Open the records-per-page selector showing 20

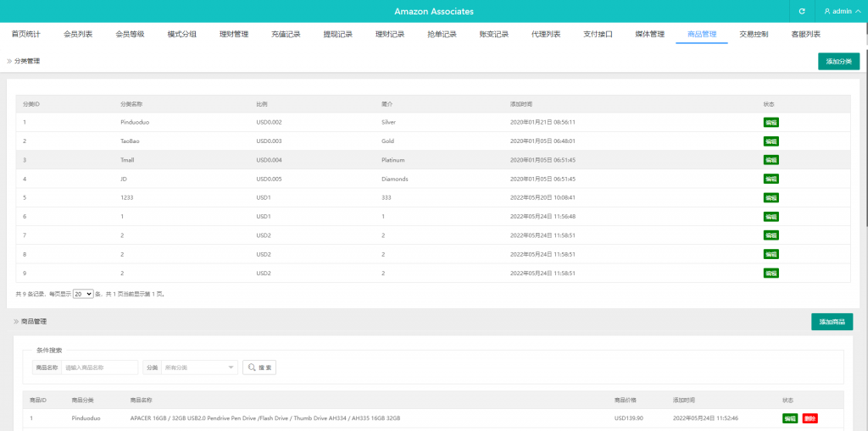click(x=83, y=294)
